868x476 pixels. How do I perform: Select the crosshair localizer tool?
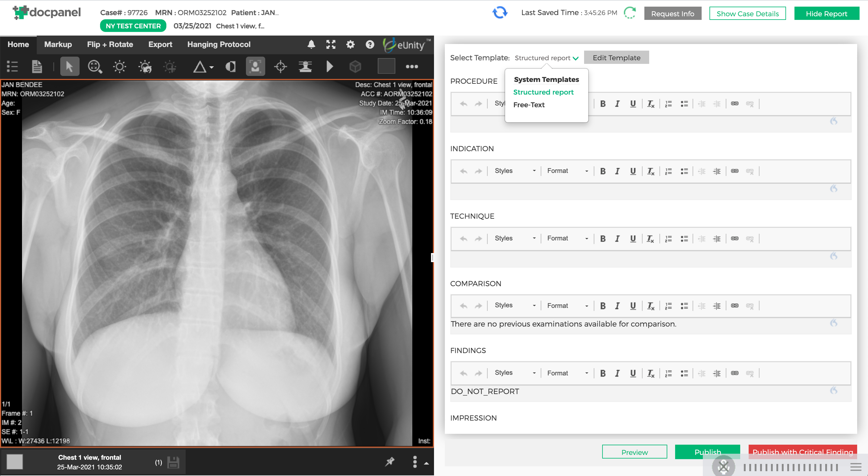280,66
